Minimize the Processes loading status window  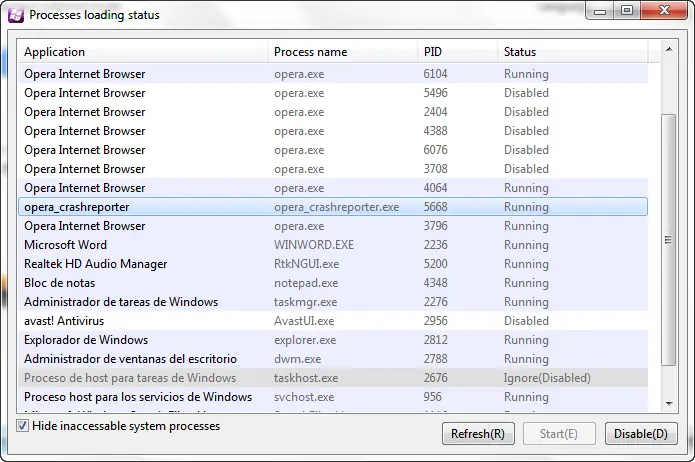600,10
